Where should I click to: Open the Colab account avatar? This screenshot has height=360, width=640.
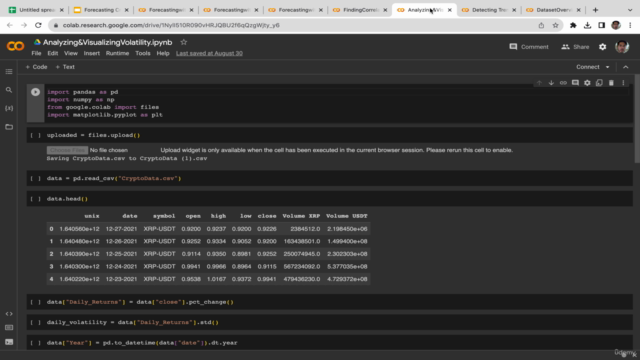pyautogui.click(x=622, y=47)
